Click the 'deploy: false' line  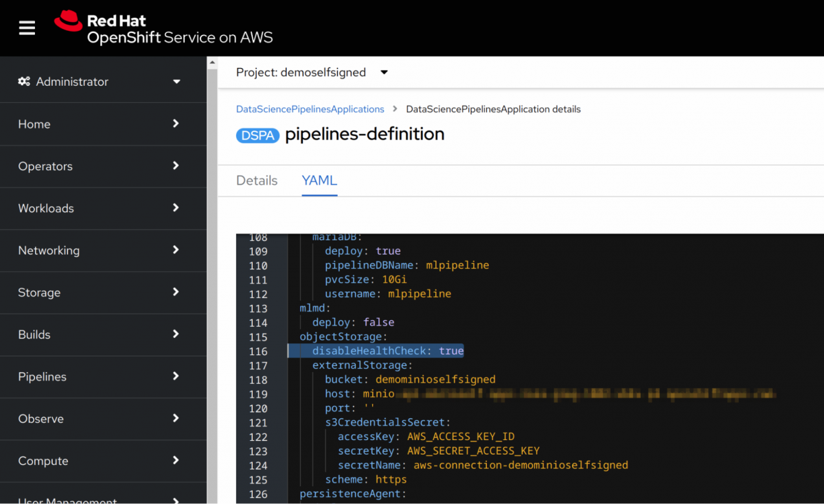[x=353, y=323]
